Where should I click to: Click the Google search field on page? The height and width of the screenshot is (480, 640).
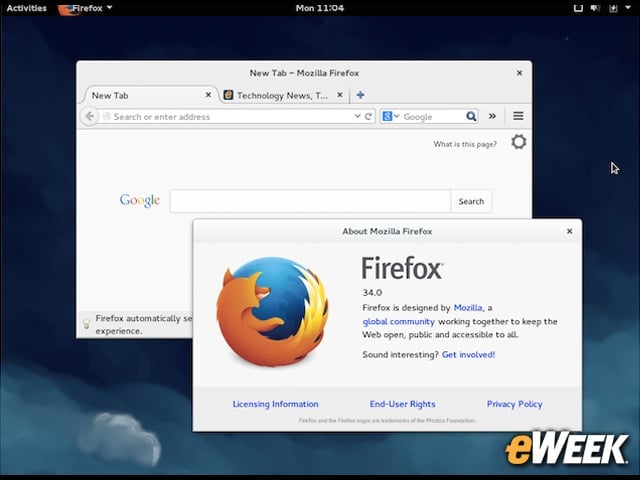pos(310,201)
